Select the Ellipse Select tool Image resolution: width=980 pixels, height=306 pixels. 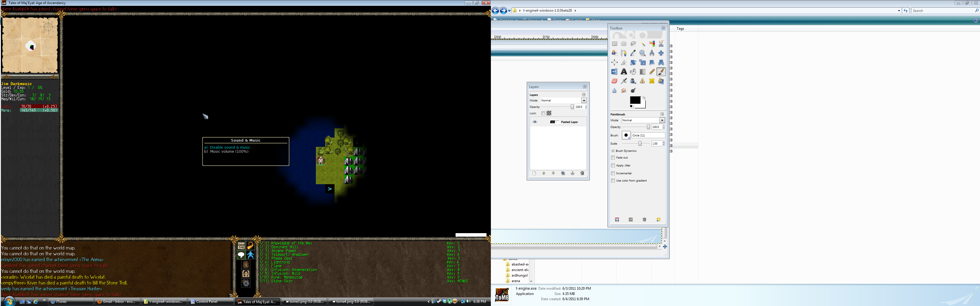click(624, 44)
